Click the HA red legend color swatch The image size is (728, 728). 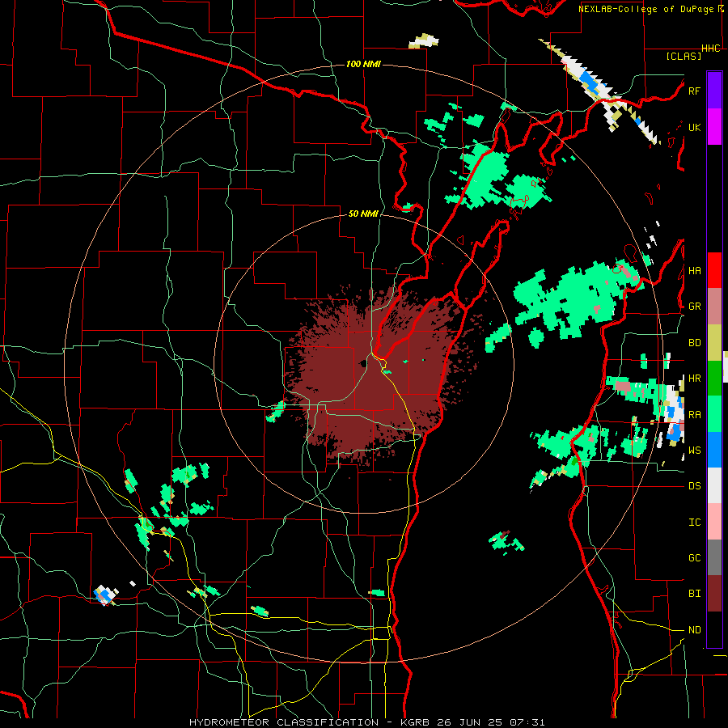click(x=714, y=270)
